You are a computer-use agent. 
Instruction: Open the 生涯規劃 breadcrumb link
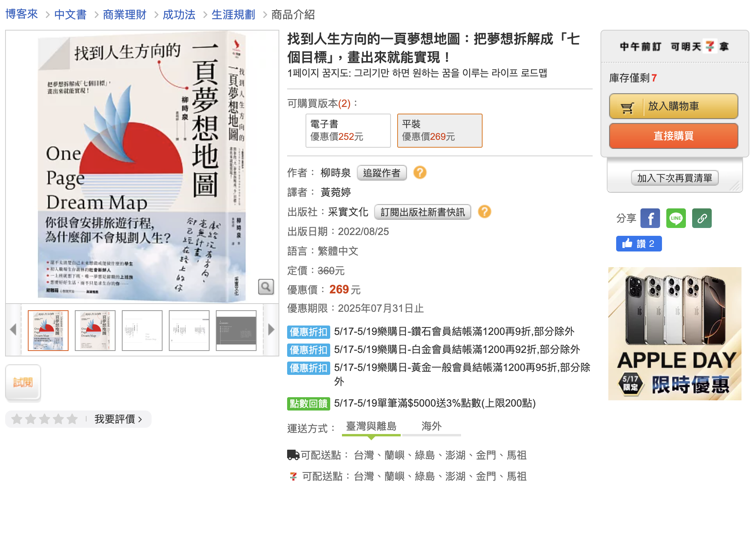(x=233, y=14)
